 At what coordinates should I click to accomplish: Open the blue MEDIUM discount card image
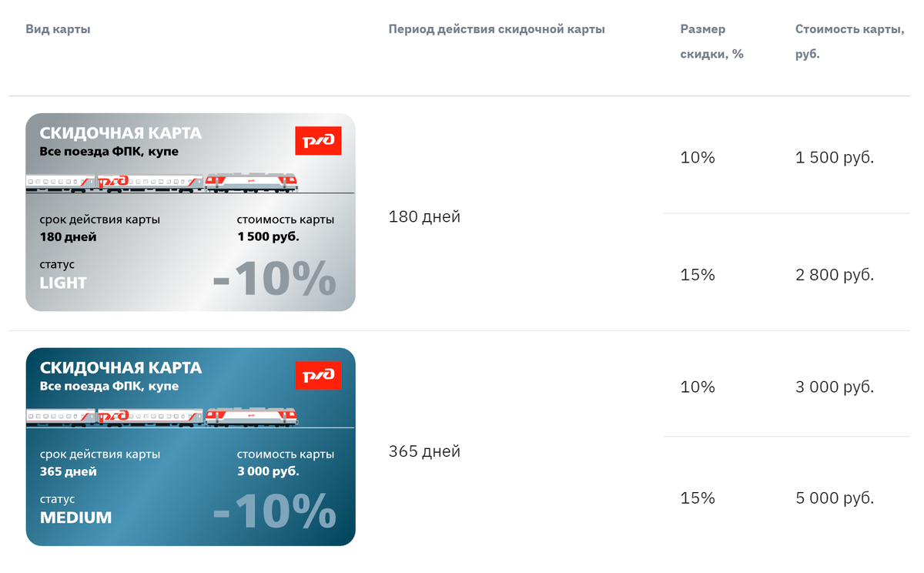tap(190, 447)
